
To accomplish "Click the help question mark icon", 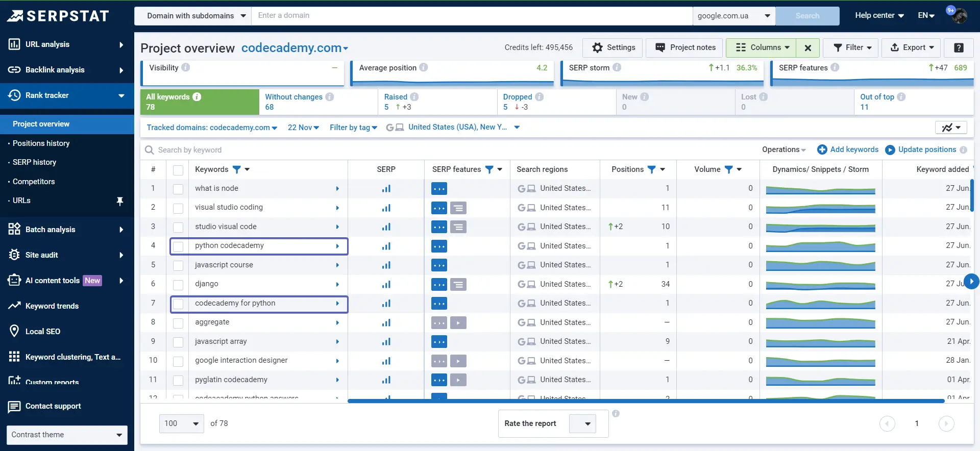I will coord(959,47).
